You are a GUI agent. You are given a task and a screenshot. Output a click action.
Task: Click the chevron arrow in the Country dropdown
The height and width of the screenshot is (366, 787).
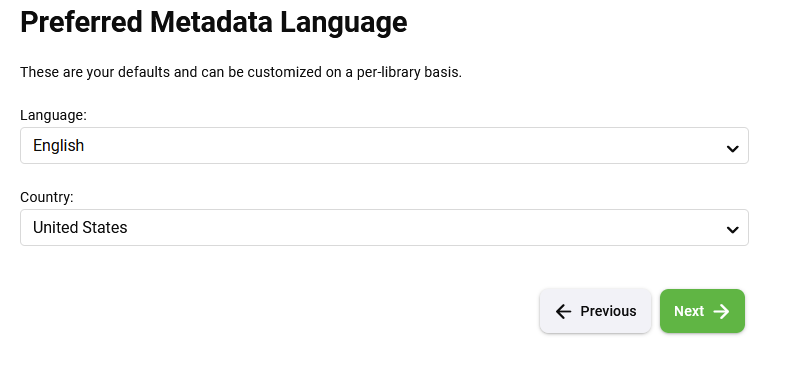click(732, 230)
